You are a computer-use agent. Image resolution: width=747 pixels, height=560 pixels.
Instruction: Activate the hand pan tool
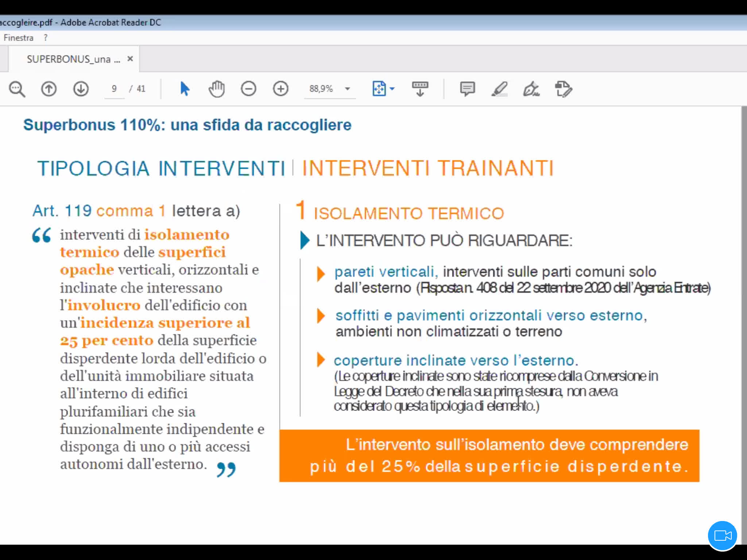pos(217,89)
